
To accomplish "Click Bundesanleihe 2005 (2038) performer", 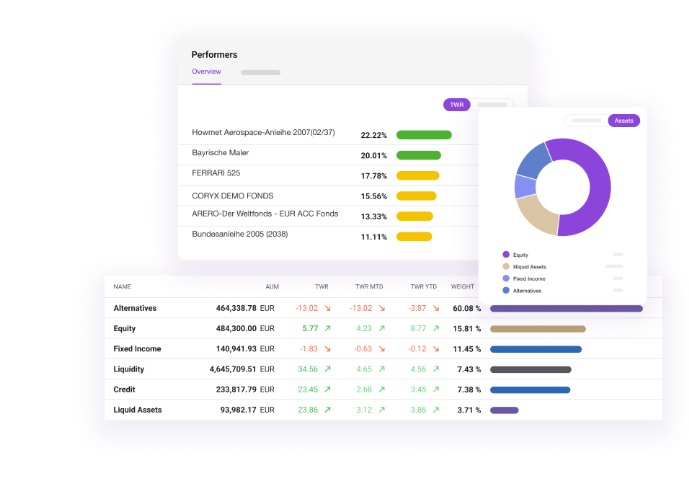I will (x=240, y=234).
